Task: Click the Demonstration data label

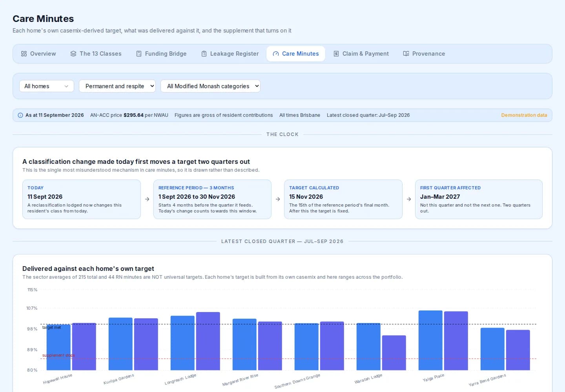Action: tap(524, 115)
